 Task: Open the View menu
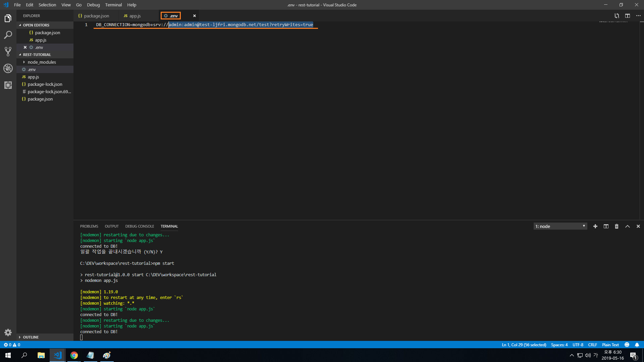click(x=66, y=5)
